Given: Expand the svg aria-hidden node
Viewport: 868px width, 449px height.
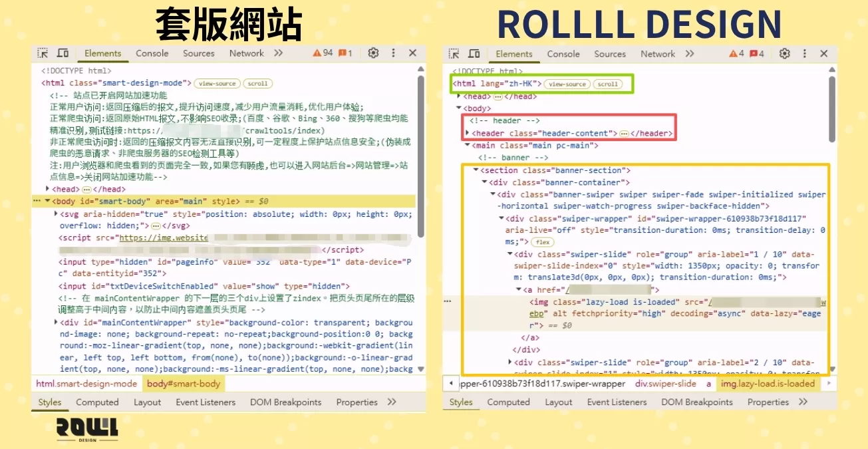Looking at the screenshot, I should click(x=56, y=214).
